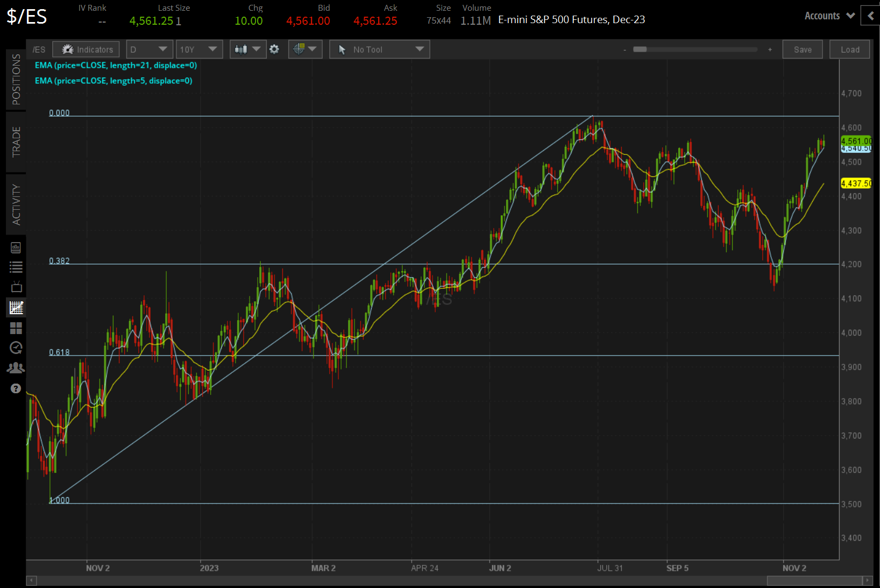
Task: Open the crosshair options dropdown arrow
Action: [312, 49]
